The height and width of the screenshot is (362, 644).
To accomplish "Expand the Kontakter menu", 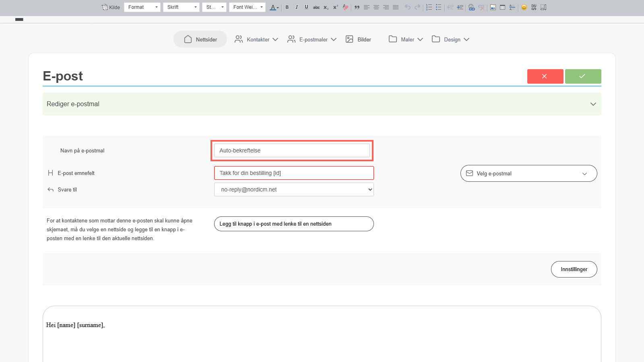I will pos(256,39).
